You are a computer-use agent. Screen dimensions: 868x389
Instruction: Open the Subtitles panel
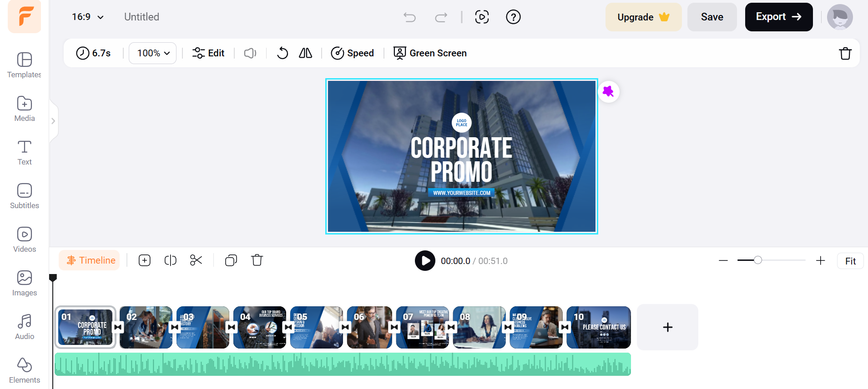click(x=25, y=196)
